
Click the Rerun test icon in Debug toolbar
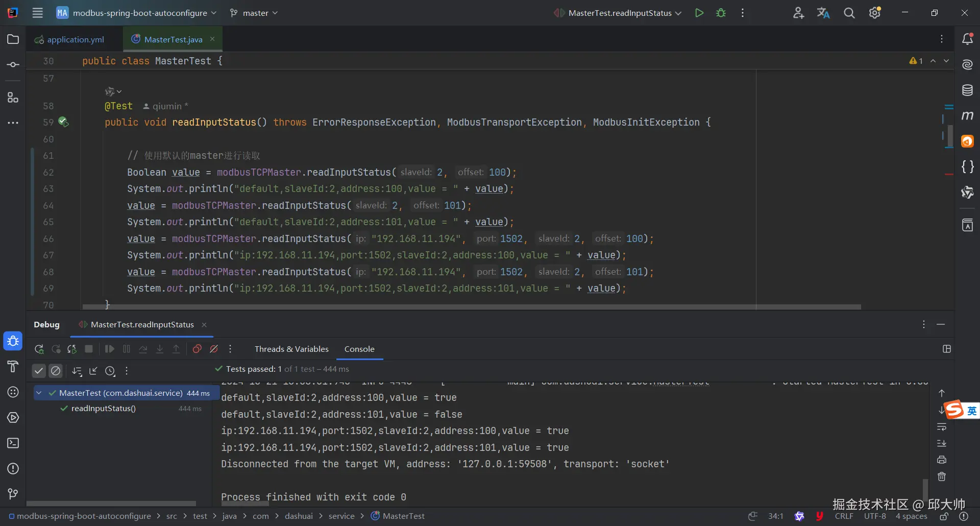[39, 349]
